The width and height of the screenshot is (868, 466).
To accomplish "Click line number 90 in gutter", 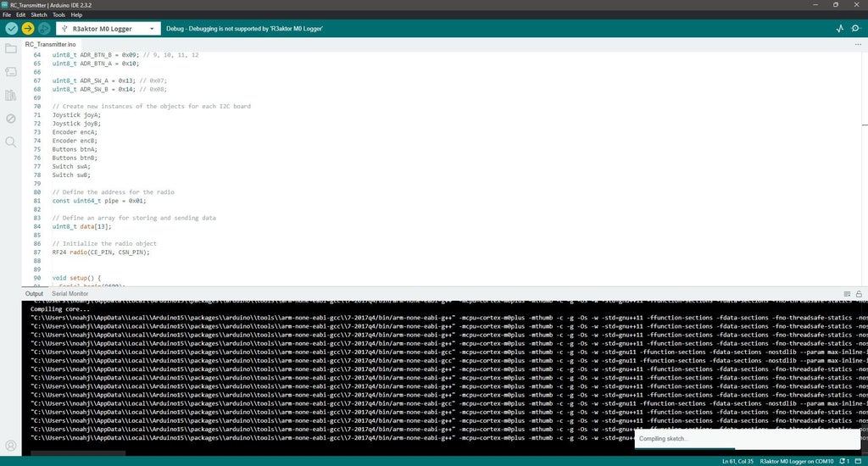I will 37,278.
